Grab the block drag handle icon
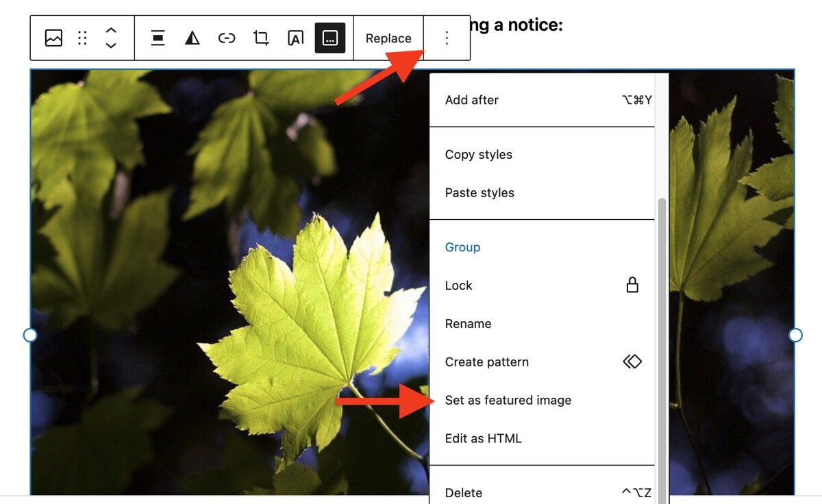 [x=82, y=38]
